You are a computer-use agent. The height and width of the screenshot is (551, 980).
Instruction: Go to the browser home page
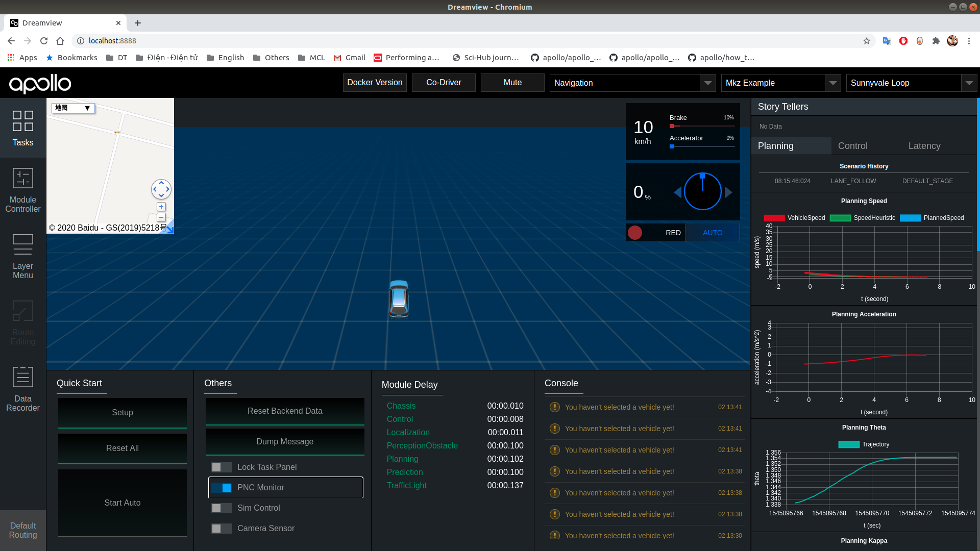pyautogui.click(x=60, y=41)
